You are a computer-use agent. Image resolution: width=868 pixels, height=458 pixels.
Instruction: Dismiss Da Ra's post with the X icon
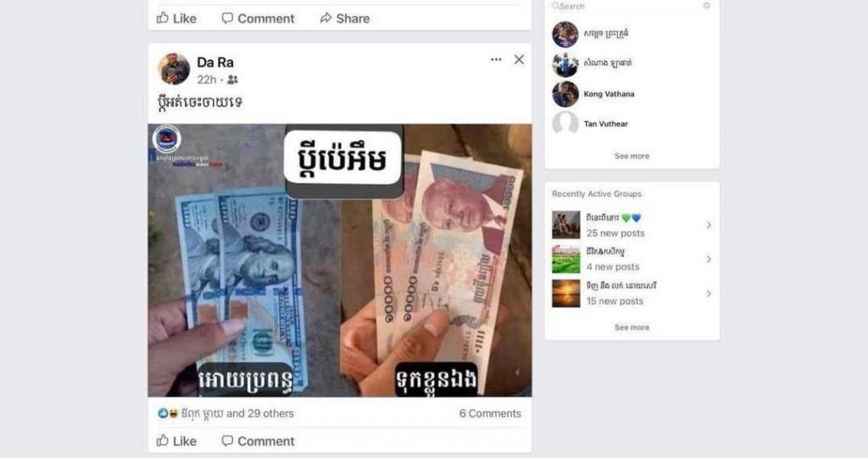(519, 59)
